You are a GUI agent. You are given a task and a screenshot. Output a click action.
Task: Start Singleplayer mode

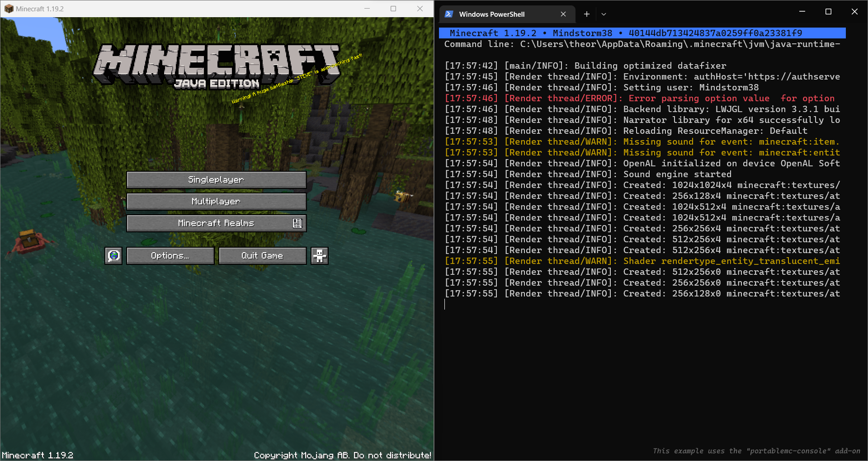[217, 180]
